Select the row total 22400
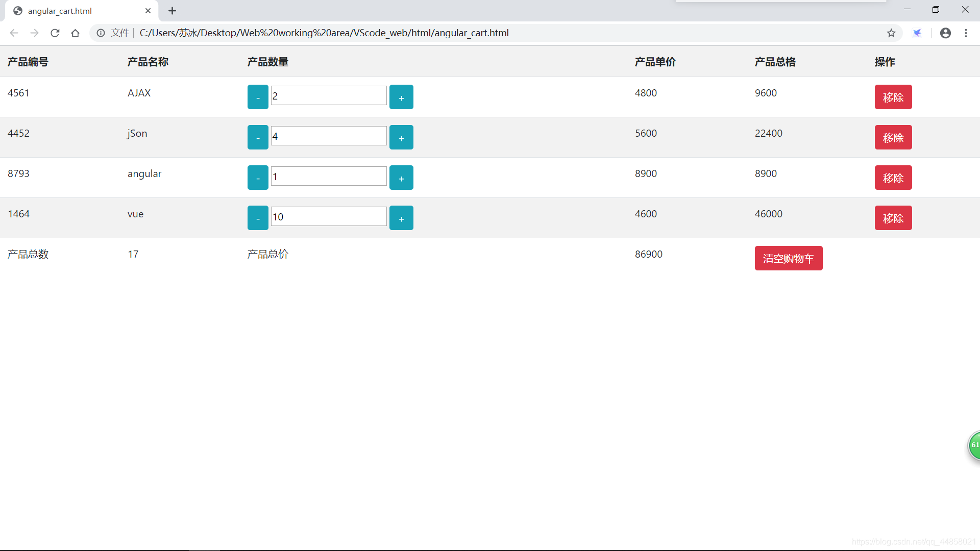This screenshot has height=551, width=980. point(769,133)
